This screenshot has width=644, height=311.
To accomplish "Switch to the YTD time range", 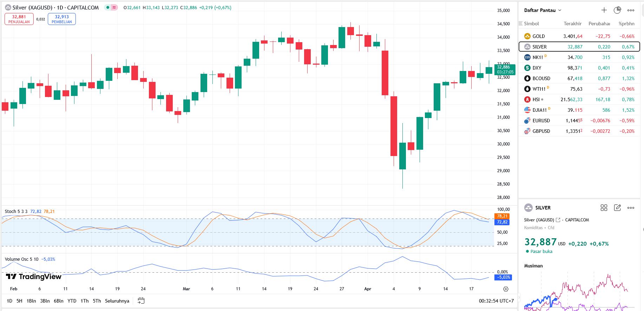I will pyautogui.click(x=72, y=301).
